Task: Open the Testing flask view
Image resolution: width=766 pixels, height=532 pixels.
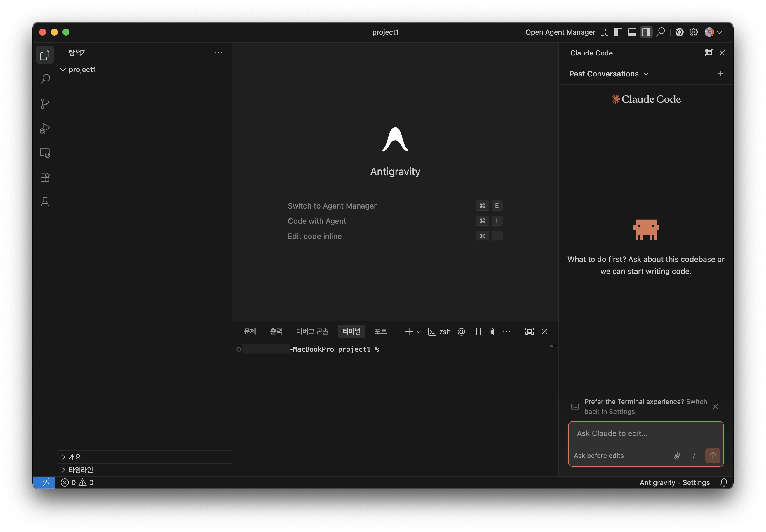Action: click(45, 202)
